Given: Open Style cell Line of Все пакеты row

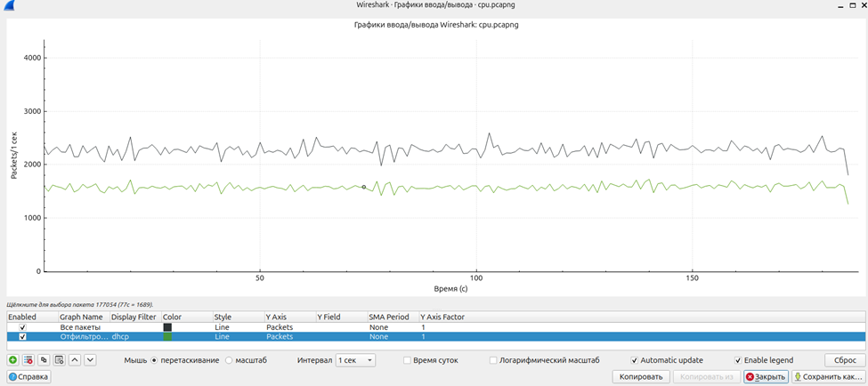Looking at the screenshot, I should click(x=239, y=327).
